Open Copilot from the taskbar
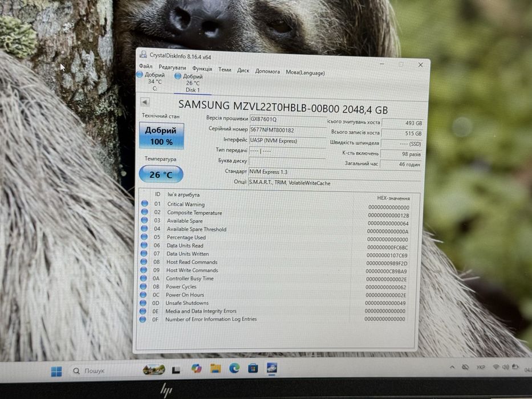532x399 pixels. 196,368
